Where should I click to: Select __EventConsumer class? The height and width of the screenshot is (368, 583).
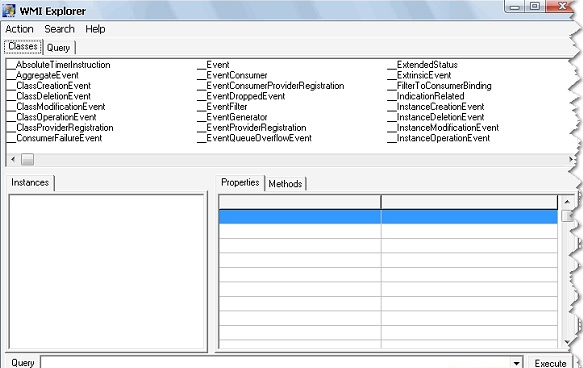[x=232, y=75]
